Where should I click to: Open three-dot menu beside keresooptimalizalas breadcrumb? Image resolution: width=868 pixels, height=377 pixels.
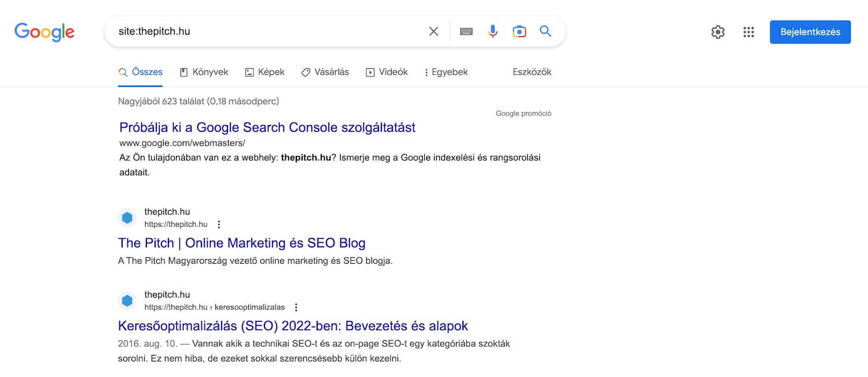(x=296, y=307)
